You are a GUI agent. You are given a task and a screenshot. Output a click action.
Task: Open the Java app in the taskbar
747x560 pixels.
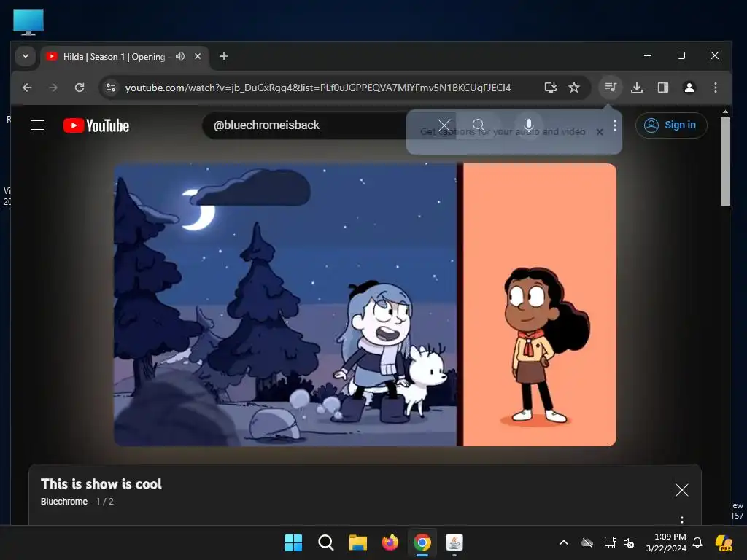point(454,542)
